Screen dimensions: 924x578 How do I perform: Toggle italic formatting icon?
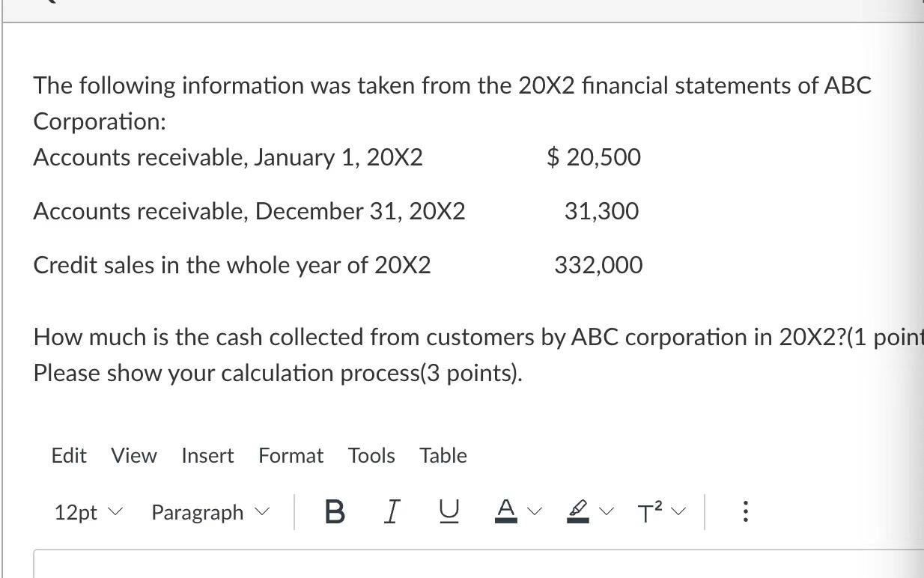point(390,512)
